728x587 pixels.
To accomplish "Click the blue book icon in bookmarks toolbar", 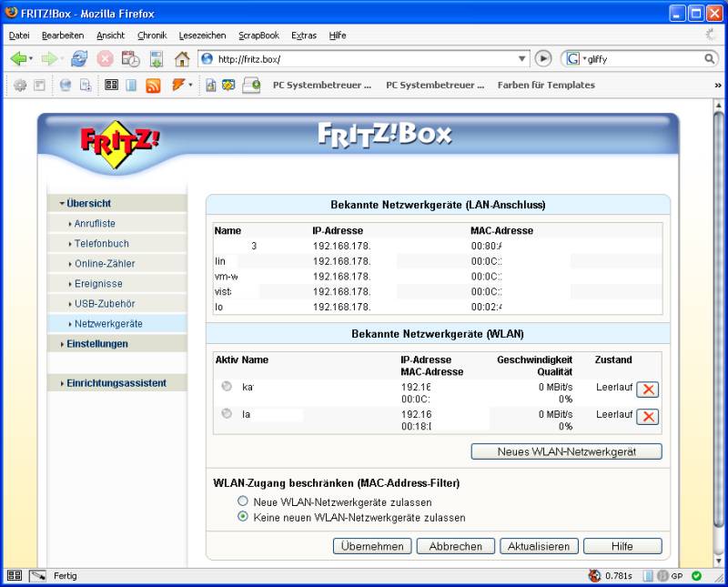I will click(x=131, y=85).
